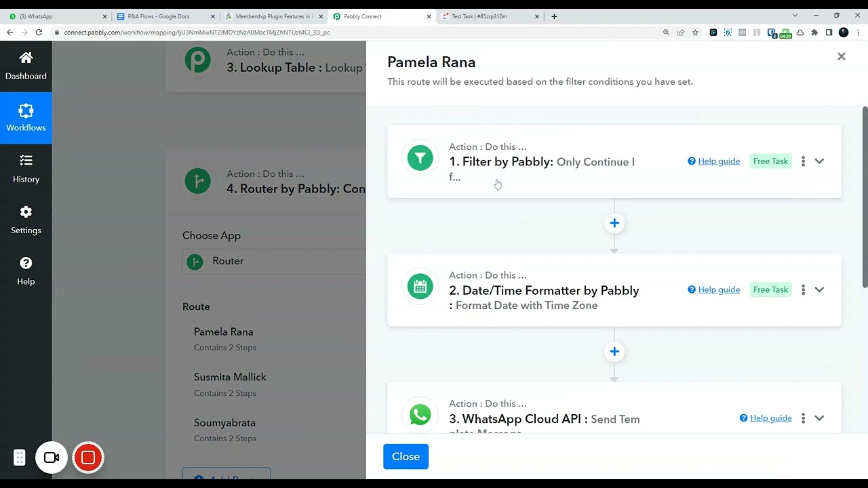The image size is (868, 488).
Task: Click the red stop recording button
Action: tap(88, 457)
